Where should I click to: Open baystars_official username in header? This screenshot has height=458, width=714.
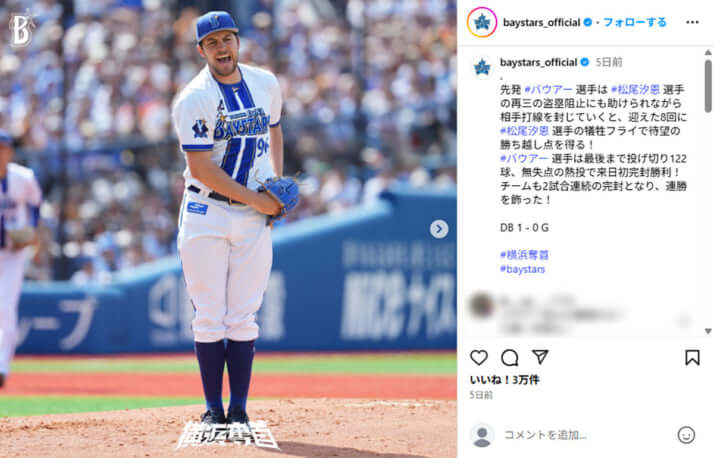pyautogui.click(x=541, y=22)
